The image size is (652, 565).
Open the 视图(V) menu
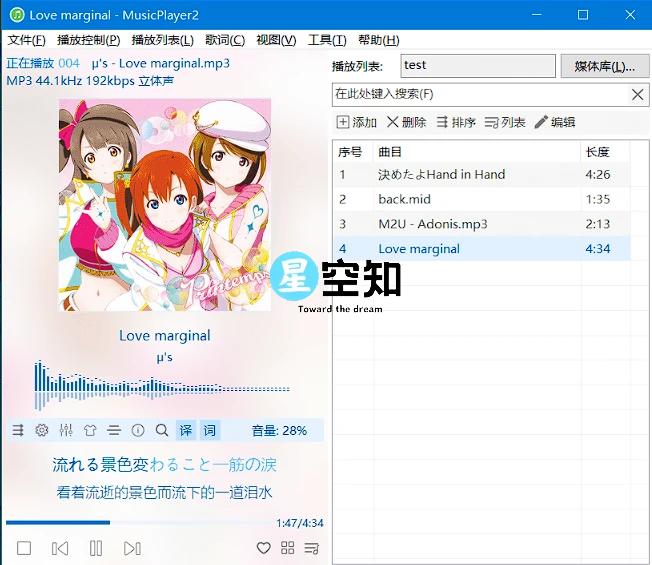click(x=276, y=40)
